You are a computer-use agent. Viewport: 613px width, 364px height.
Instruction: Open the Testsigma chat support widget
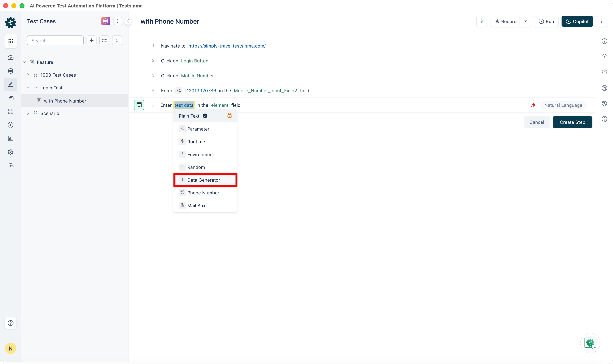click(x=590, y=343)
